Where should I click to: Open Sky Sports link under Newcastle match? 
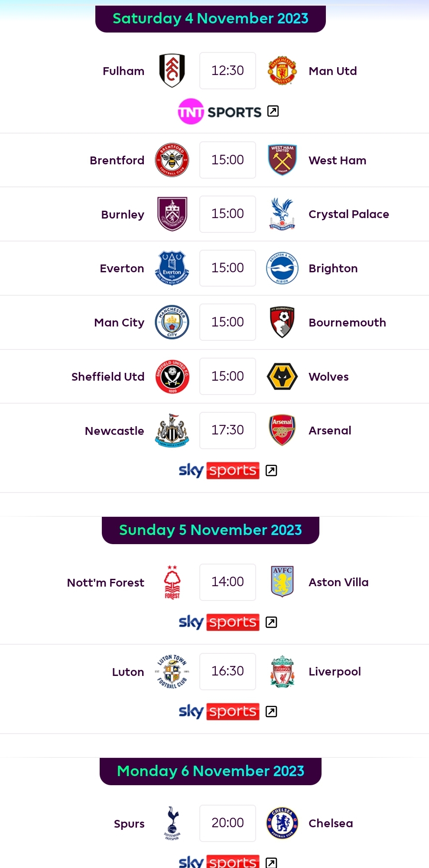(219, 470)
